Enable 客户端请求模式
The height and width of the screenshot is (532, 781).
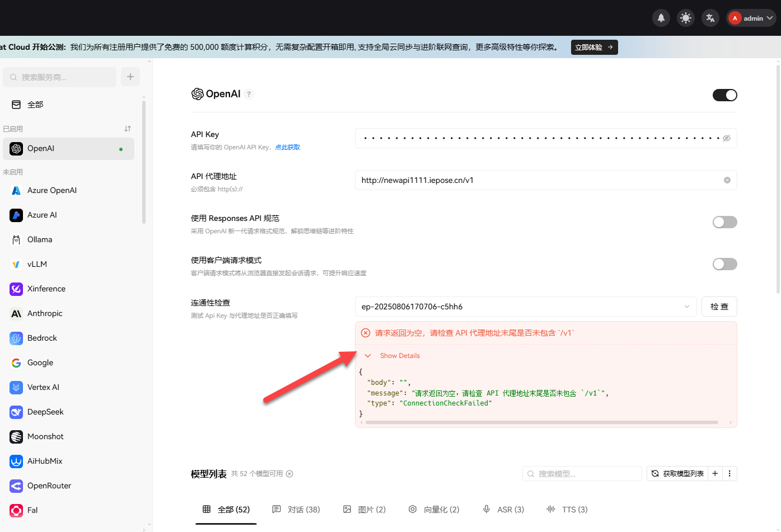pos(724,263)
